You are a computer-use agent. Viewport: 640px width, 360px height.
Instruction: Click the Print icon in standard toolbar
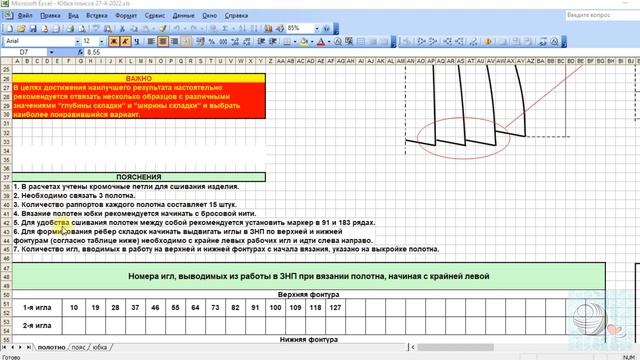click(x=70, y=29)
